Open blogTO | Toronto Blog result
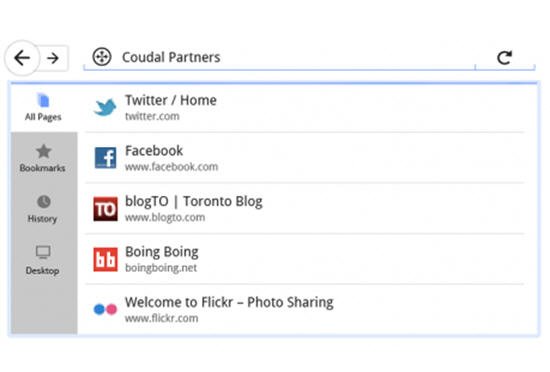This screenshot has width=550, height=372. coord(304,209)
